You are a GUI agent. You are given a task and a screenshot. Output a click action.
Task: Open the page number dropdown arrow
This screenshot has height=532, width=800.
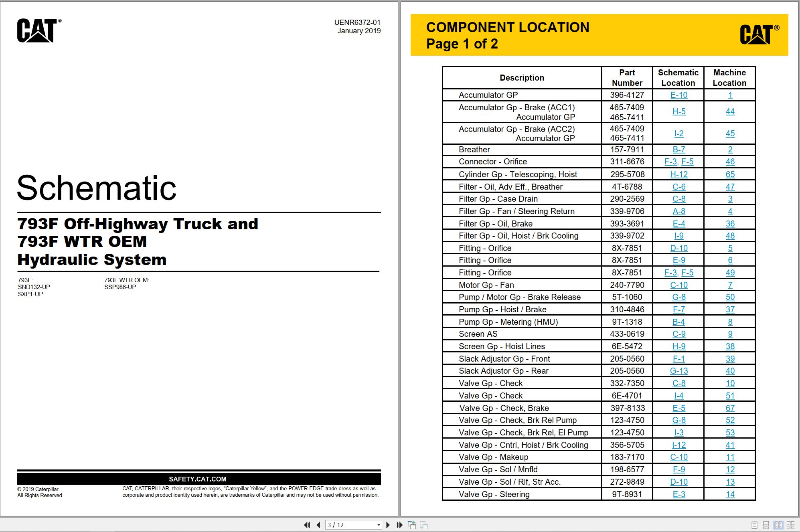379,525
